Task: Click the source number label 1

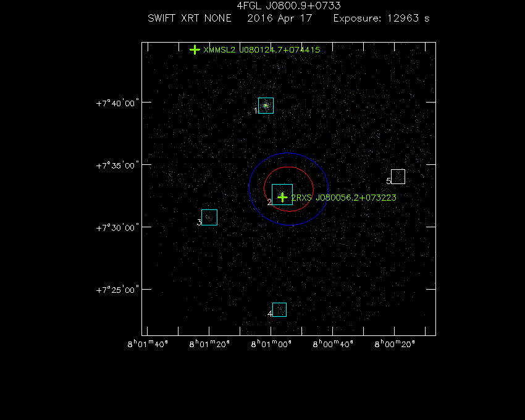Action: click(256, 111)
